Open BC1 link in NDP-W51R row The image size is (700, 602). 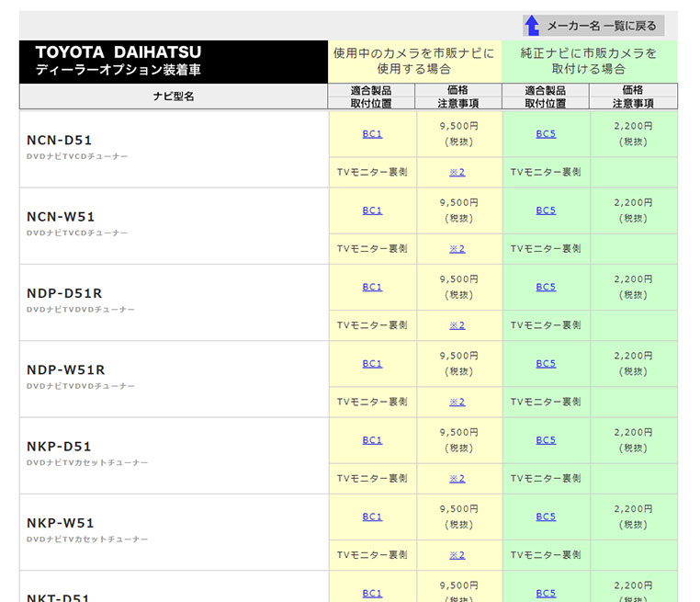[x=372, y=364]
